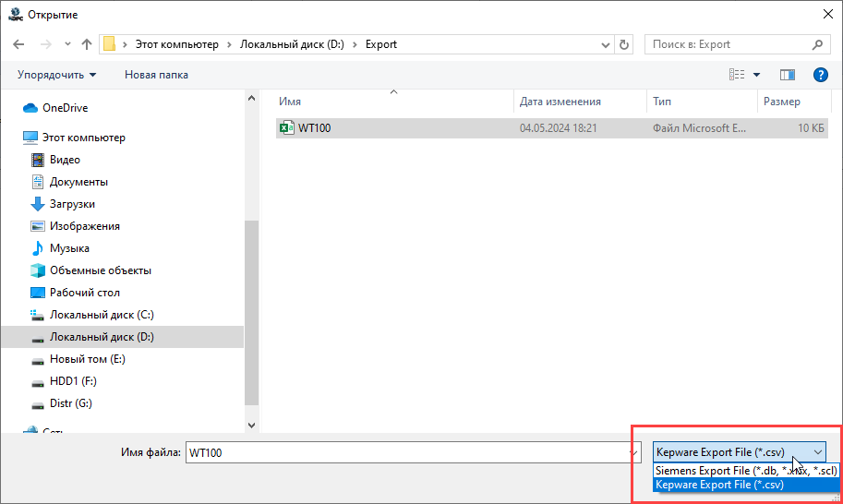Select 'Локальный диск (D:)' in navigation tree
843x504 pixels.
pyautogui.click(x=102, y=337)
